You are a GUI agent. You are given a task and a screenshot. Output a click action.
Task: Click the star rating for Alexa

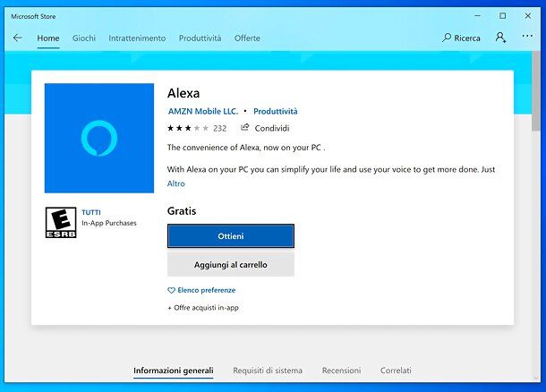coord(188,128)
